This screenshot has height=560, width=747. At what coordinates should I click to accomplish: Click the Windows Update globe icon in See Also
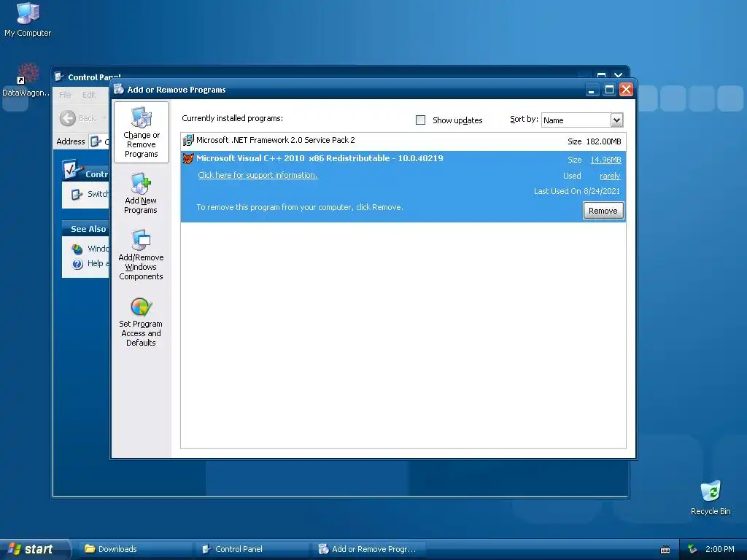click(x=77, y=249)
